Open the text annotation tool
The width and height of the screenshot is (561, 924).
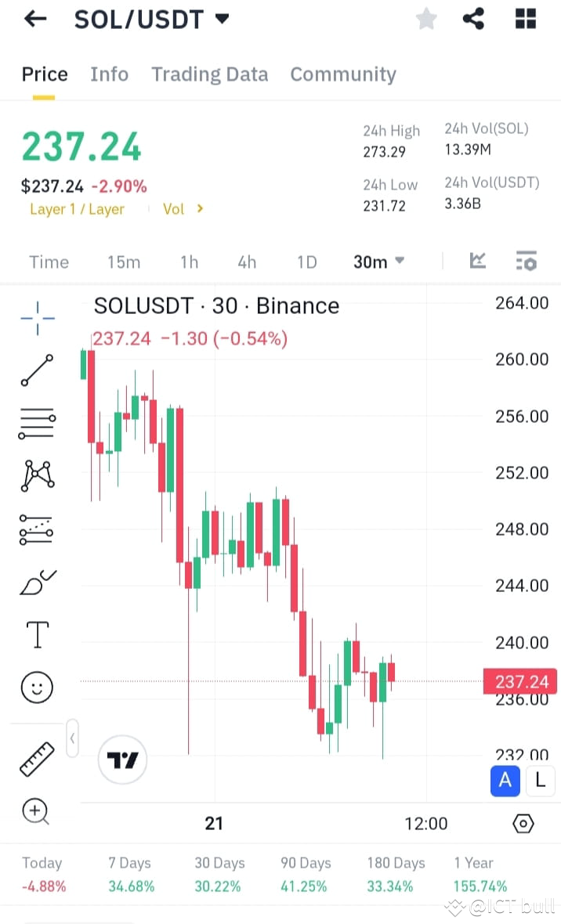[x=37, y=634]
